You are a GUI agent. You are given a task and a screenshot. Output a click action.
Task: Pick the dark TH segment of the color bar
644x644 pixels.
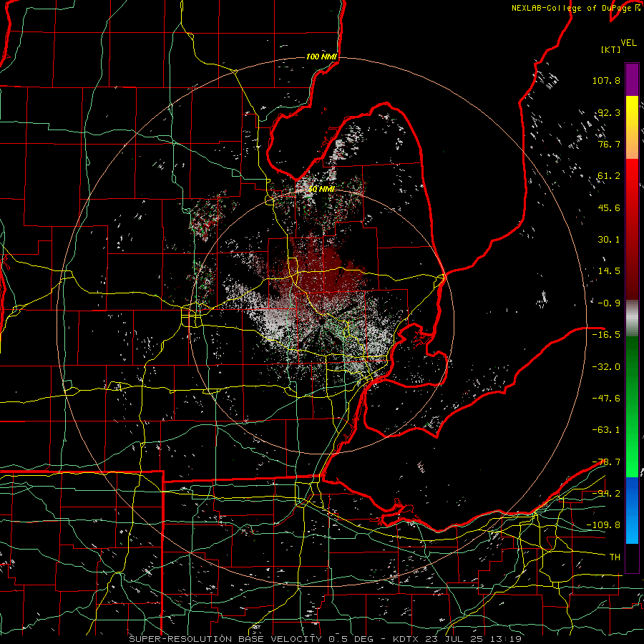coord(632,557)
